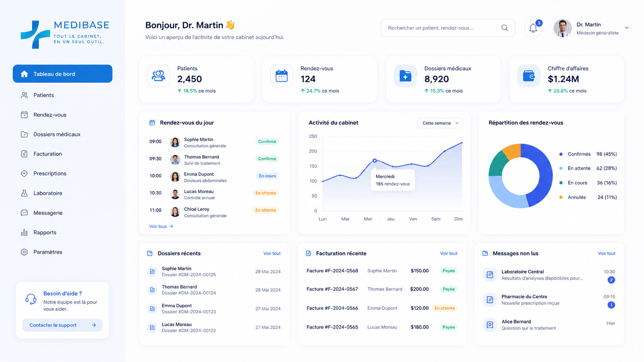Click the En cours green legend dot
This screenshot has height=362, width=644.
pos(561,183)
